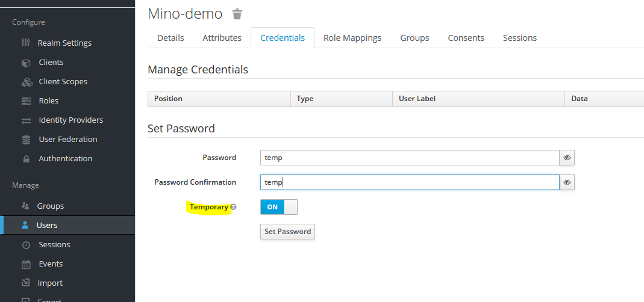Click the Type column header

click(x=342, y=99)
